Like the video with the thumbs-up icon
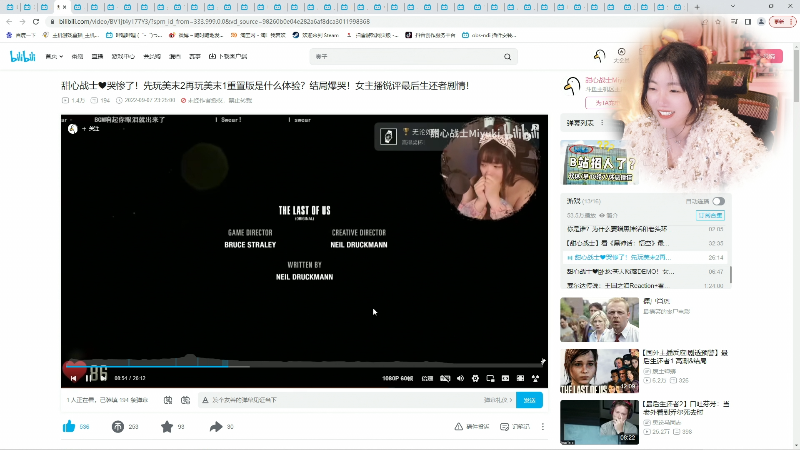800x450 pixels. coord(69,427)
